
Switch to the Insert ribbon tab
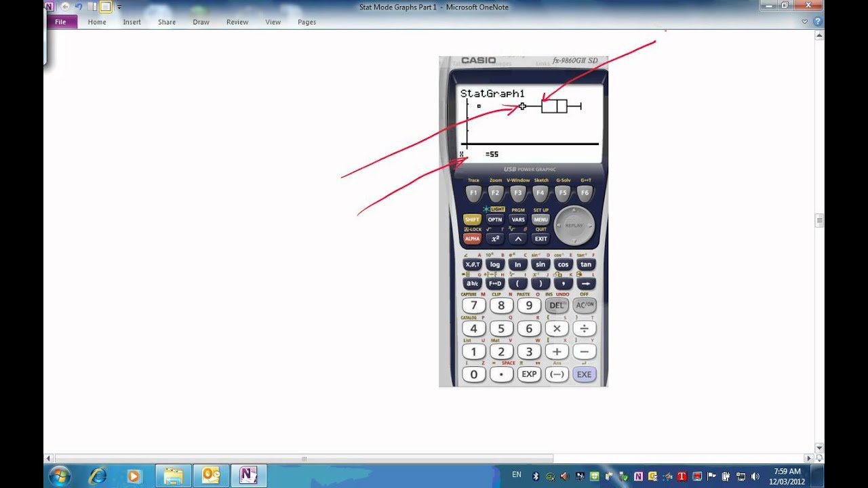(x=132, y=22)
